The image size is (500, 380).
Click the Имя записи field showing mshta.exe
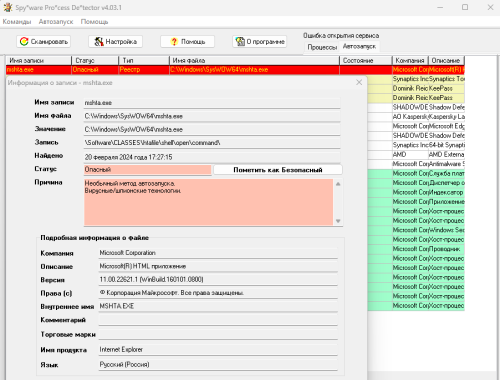click(212, 103)
